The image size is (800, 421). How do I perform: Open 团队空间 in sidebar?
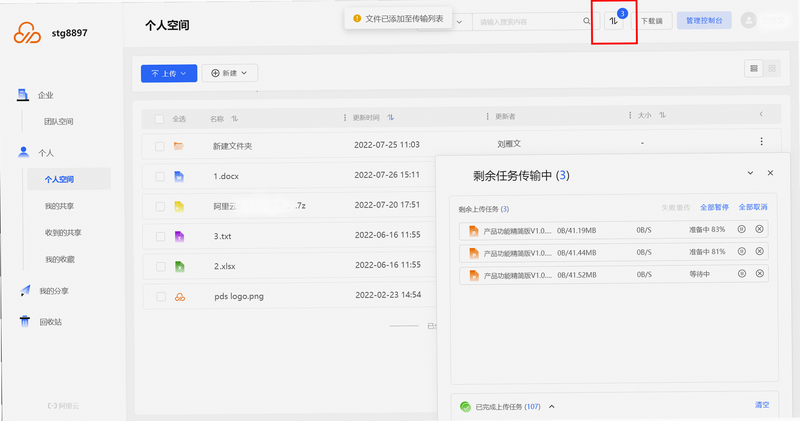point(59,121)
